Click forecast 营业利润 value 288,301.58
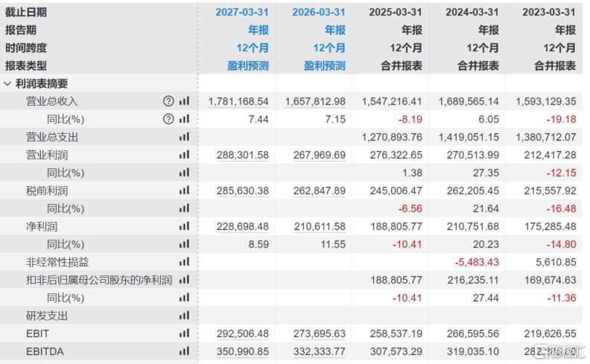The width and height of the screenshot is (590, 364). tap(243, 155)
